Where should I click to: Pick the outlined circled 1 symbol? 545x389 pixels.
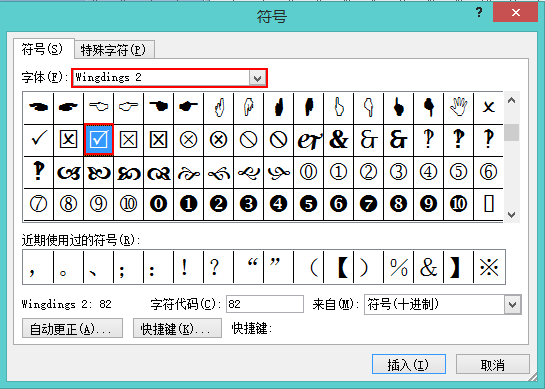pos(339,172)
